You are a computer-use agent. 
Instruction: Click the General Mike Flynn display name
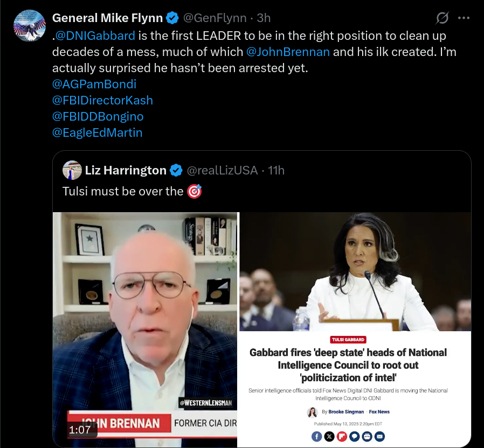point(107,18)
